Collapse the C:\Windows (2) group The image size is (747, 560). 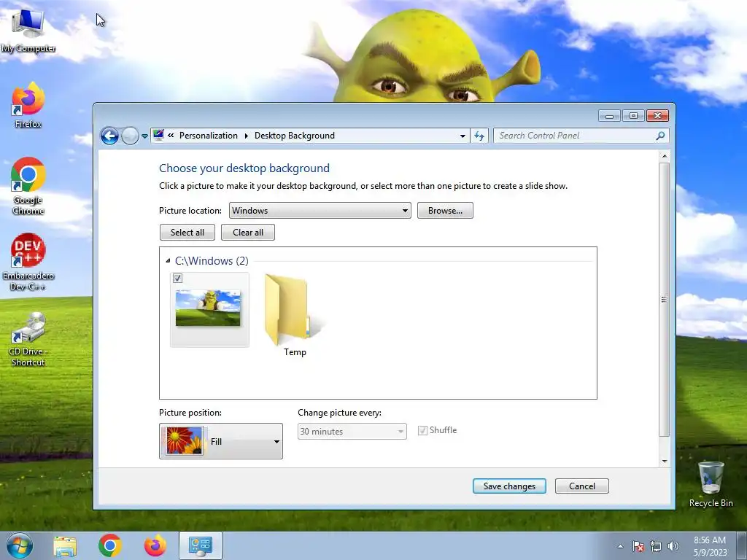(x=168, y=260)
